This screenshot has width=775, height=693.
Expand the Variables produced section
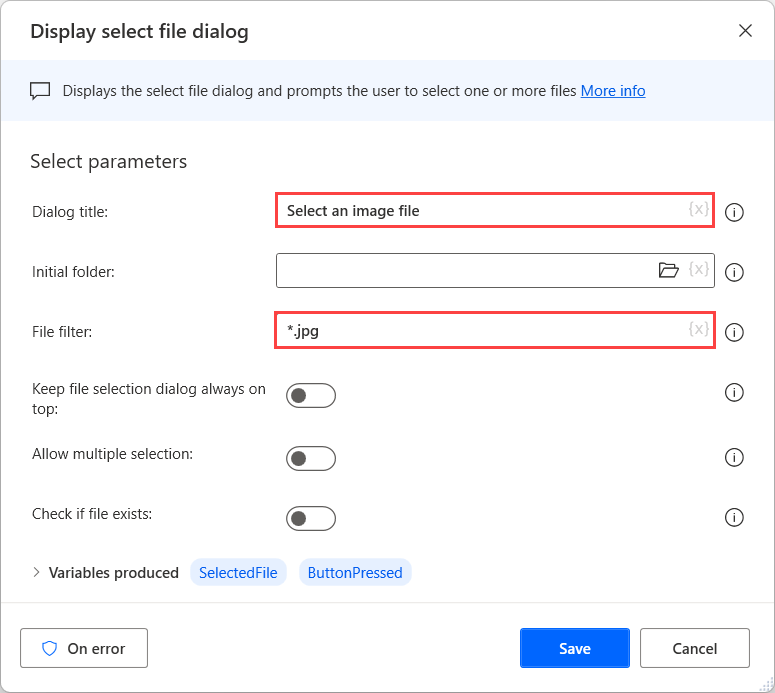37,573
